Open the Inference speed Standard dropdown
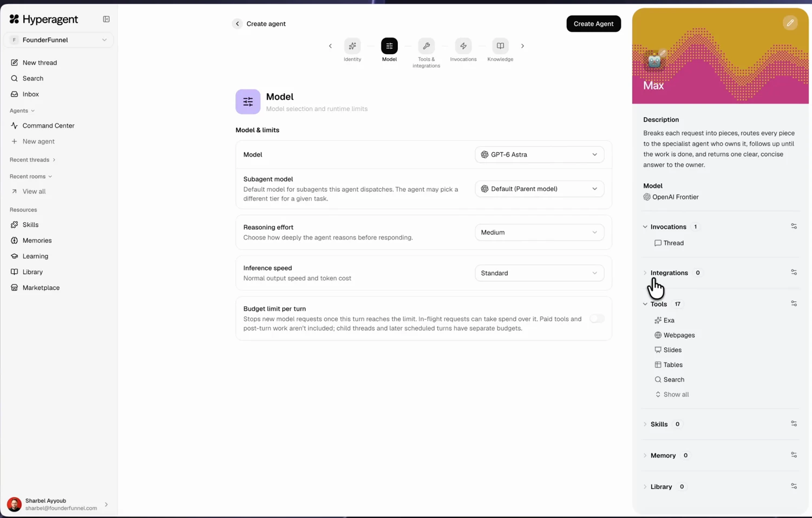The height and width of the screenshot is (518, 812). click(x=539, y=273)
